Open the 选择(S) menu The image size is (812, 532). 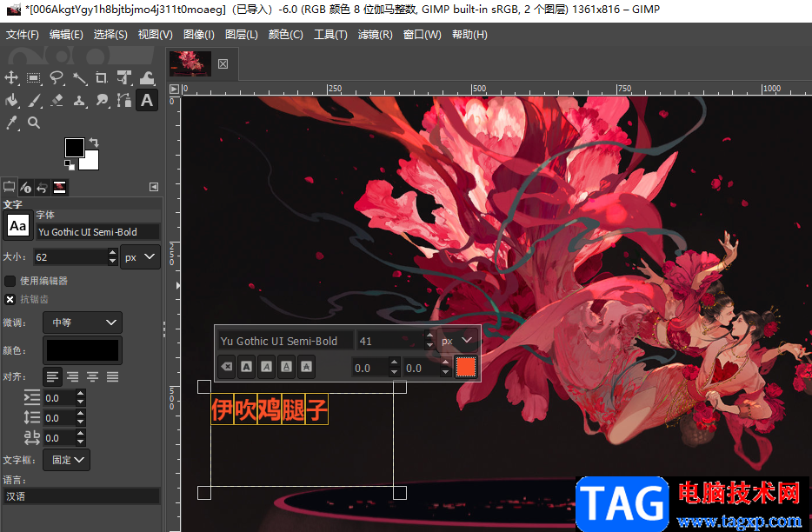click(x=110, y=35)
